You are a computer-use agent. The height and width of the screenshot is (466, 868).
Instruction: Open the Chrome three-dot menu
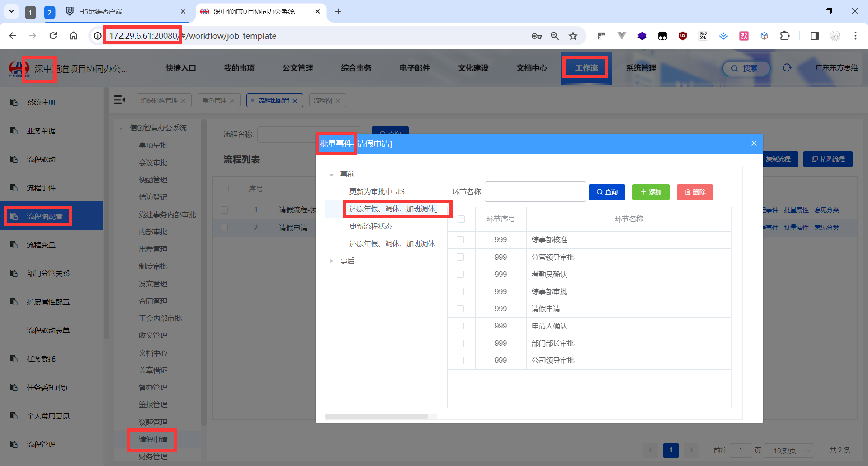tap(855, 36)
